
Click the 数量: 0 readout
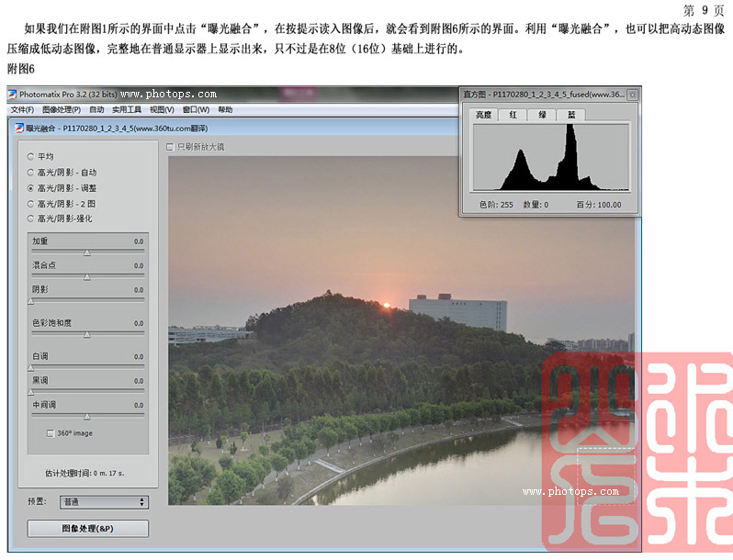click(x=536, y=205)
